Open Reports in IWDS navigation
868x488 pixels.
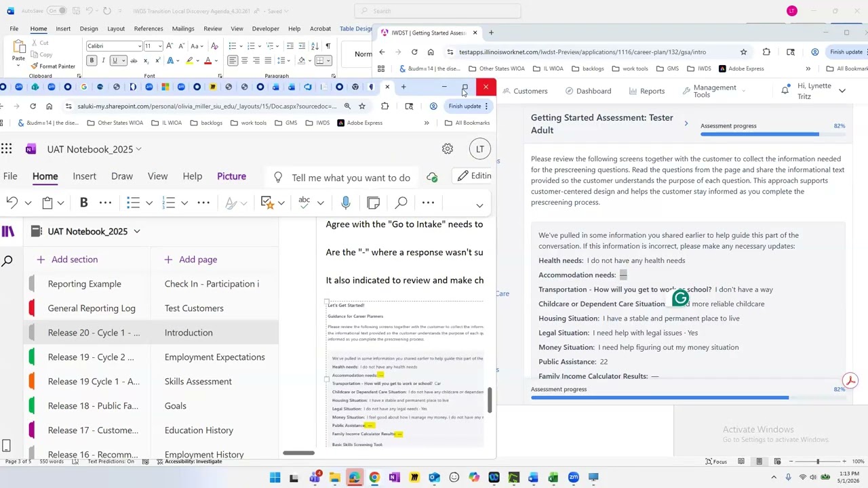646,91
